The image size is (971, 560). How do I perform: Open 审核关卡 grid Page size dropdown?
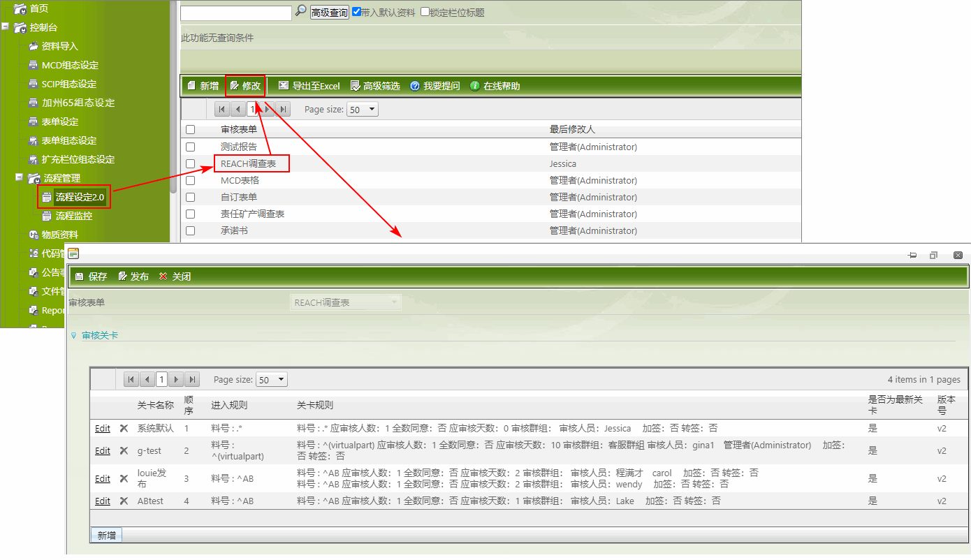click(272, 380)
